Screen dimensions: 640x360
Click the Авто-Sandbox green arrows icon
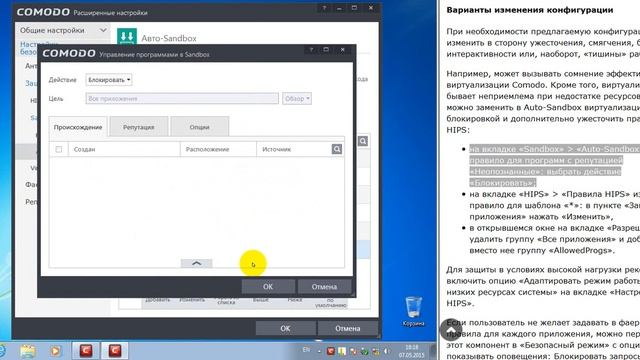pos(127,37)
